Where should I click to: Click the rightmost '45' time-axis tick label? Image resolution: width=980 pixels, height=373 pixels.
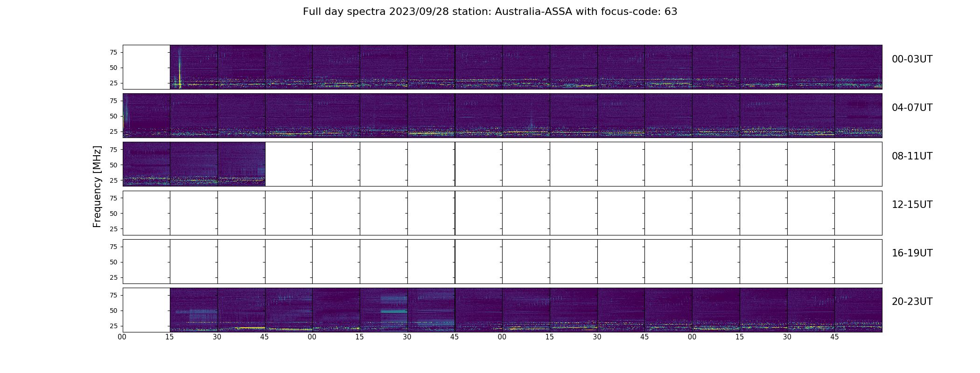pyautogui.click(x=834, y=337)
